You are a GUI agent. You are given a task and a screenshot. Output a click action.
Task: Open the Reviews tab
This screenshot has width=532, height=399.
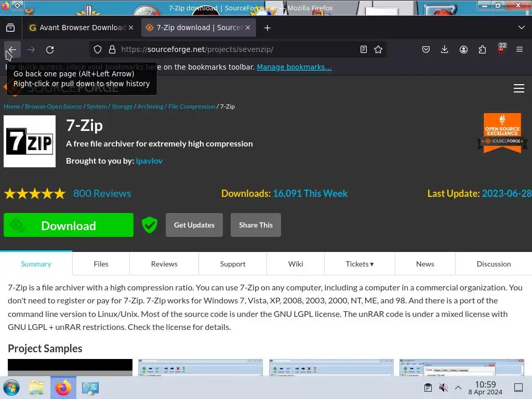coord(164,264)
